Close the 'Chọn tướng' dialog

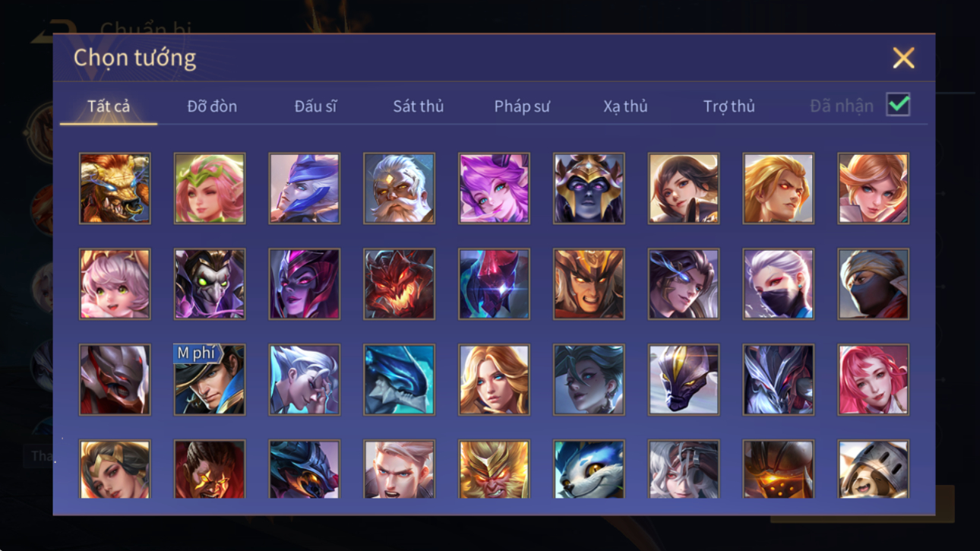click(903, 58)
